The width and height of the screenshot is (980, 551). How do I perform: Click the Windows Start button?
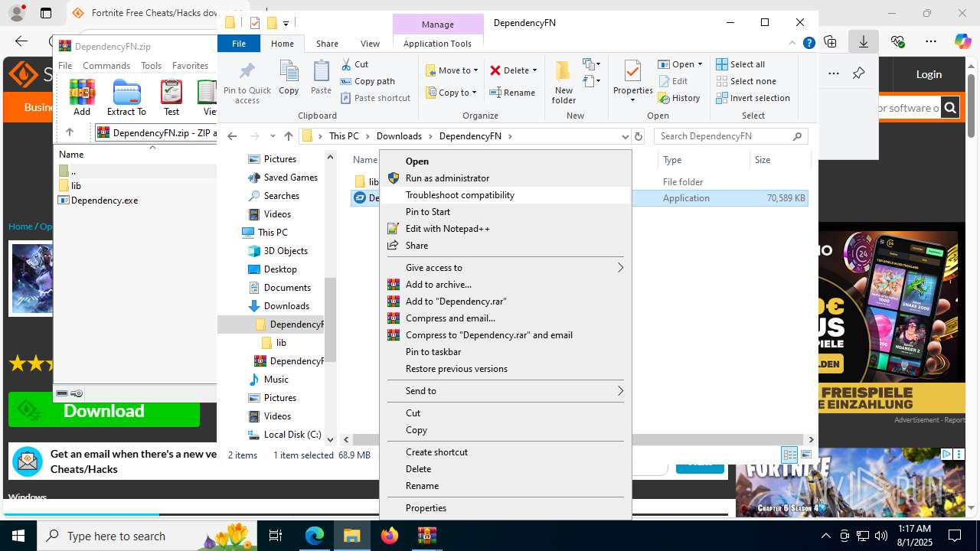[18, 536]
